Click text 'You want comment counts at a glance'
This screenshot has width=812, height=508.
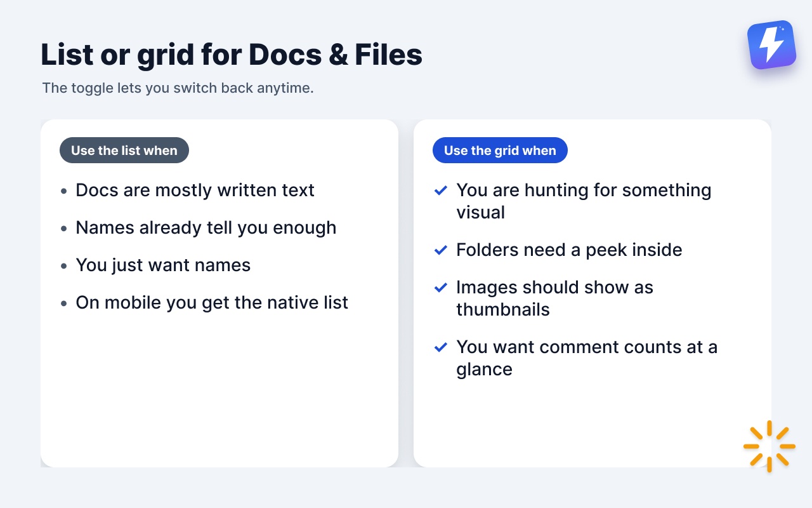587,358
